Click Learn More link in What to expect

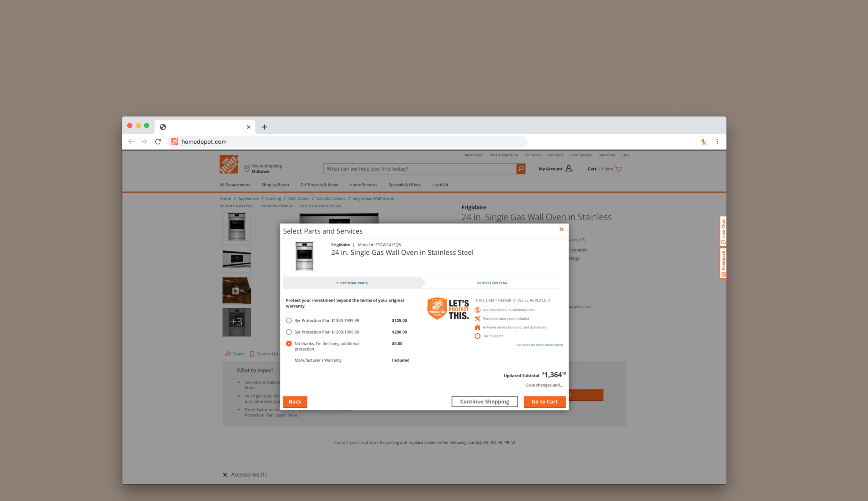point(287,415)
